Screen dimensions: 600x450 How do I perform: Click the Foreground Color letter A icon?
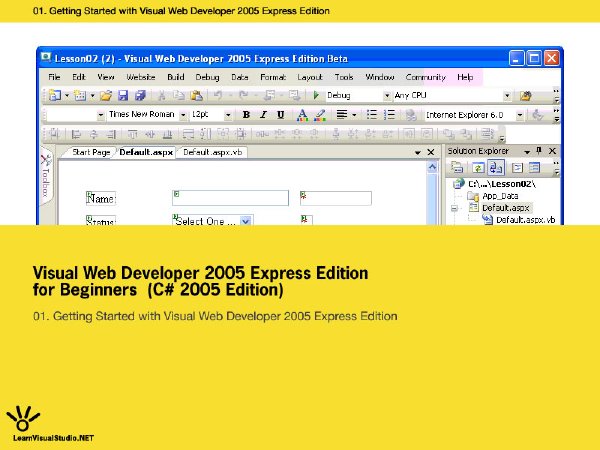[302, 115]
